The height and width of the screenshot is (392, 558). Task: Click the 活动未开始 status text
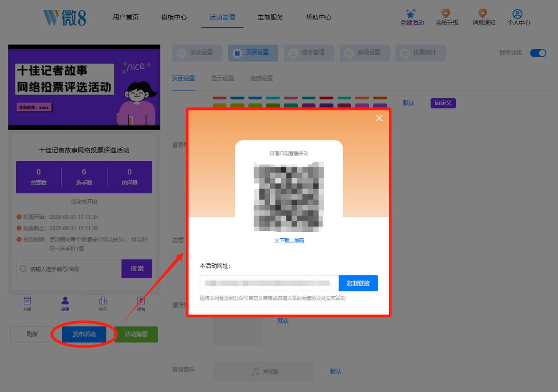click(84, 202)
